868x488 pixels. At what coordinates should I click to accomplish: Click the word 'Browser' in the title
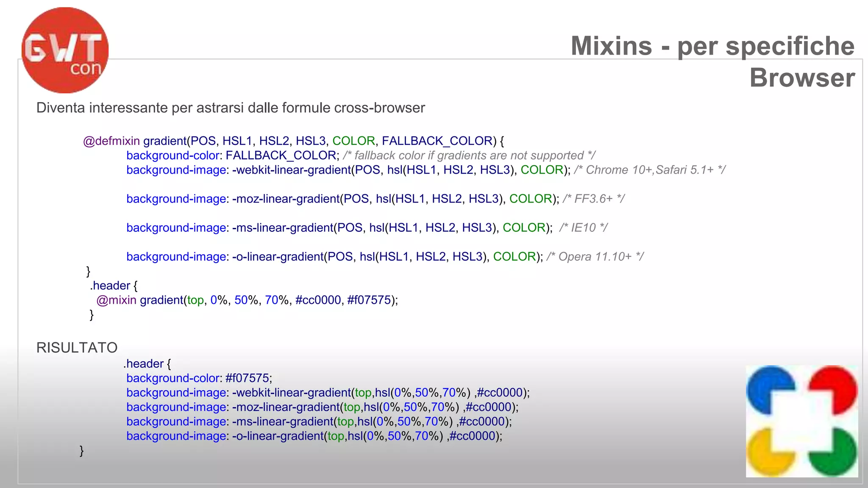pos(802,78)
